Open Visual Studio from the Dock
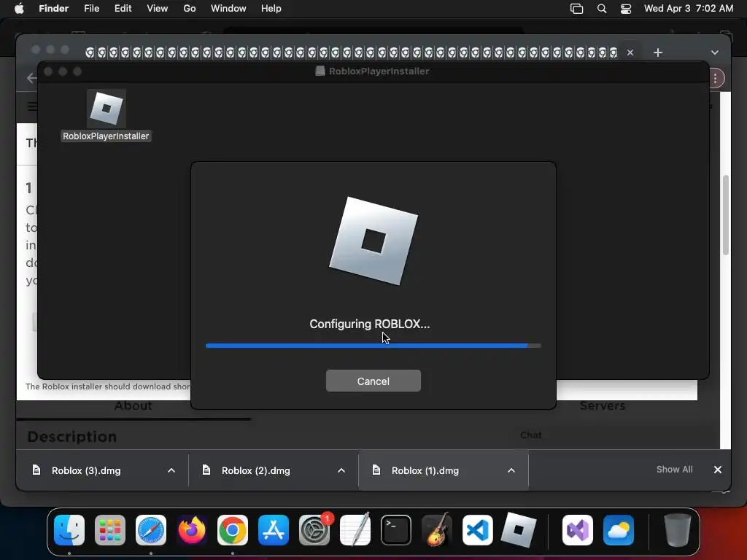This screenshot has width=747, height=560. pyautogui.click(x=578, y=530)
